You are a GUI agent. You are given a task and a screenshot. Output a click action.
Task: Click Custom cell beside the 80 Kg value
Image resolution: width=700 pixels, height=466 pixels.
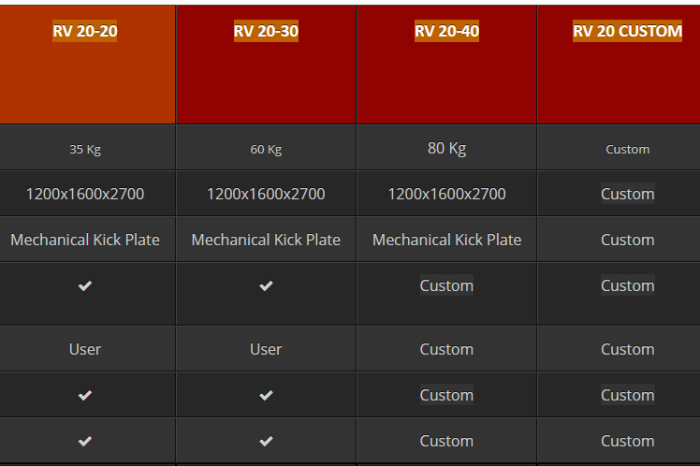point(627,150)
